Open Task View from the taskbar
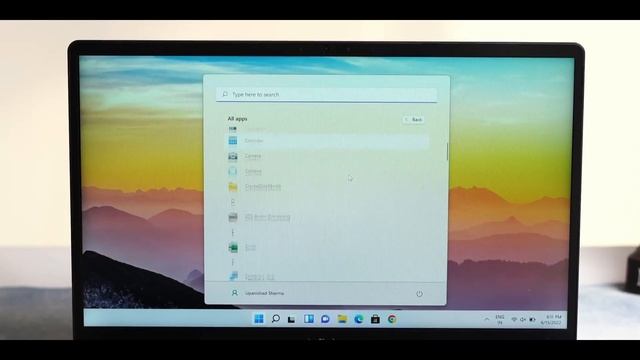Screen dimensions: 640x360 [x=291, y=319]
